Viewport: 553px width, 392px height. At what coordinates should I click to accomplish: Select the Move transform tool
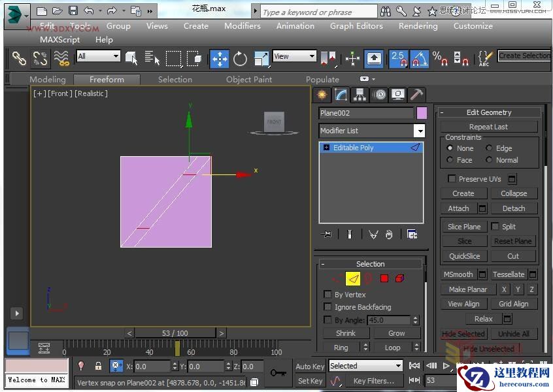pyautogui.click(x=220, y=59)
